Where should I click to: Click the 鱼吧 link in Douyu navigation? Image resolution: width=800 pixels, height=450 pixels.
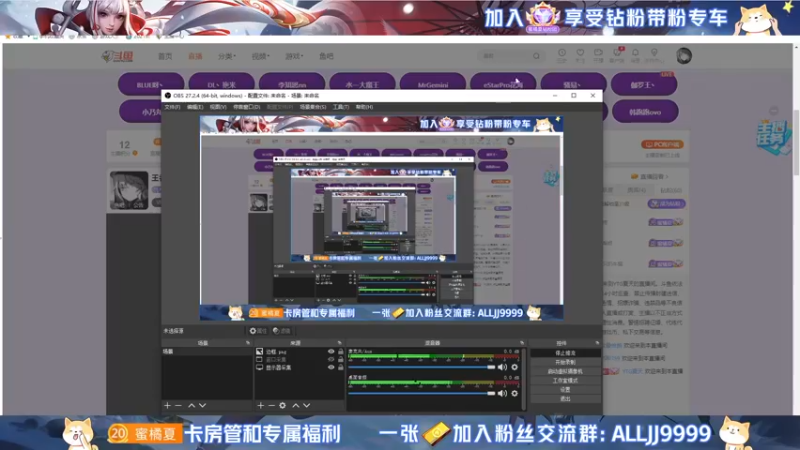tap(326, 56)
